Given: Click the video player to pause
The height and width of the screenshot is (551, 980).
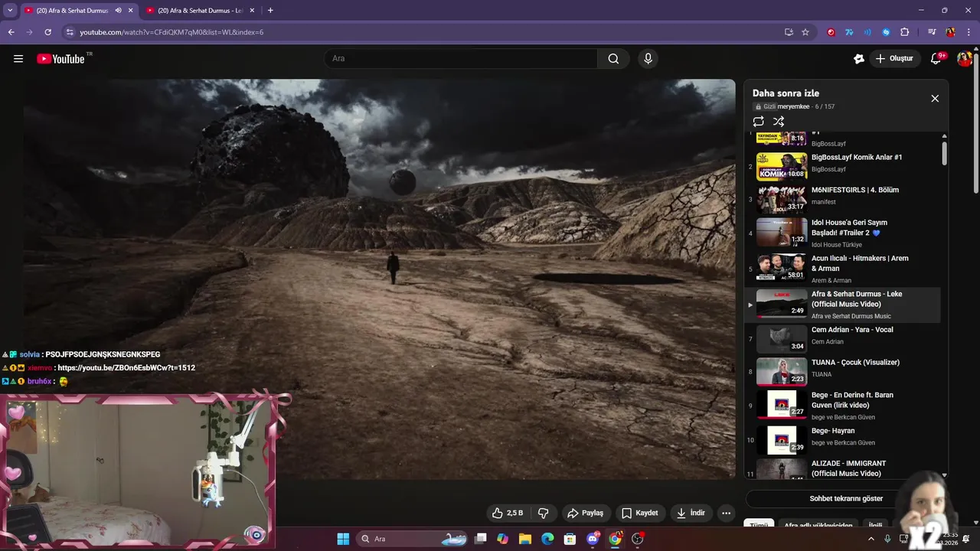Looking at the screenshot, I should point(379,279).
